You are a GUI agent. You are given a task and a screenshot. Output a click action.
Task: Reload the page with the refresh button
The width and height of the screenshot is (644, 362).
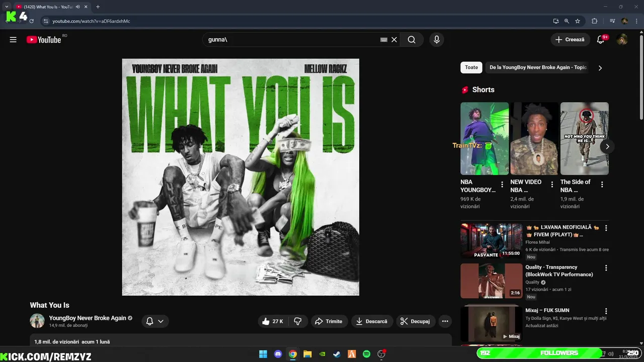[31, 21]
